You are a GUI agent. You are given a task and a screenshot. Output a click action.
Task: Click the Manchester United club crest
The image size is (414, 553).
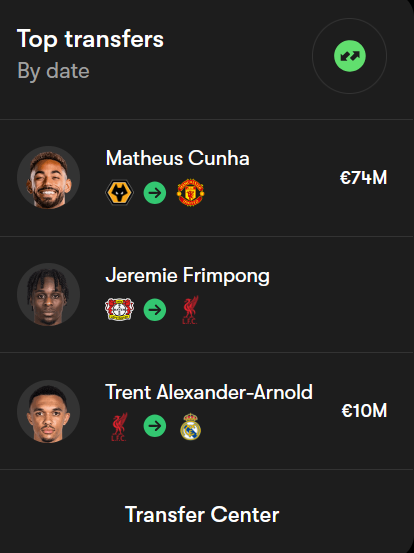click(190, 193)
